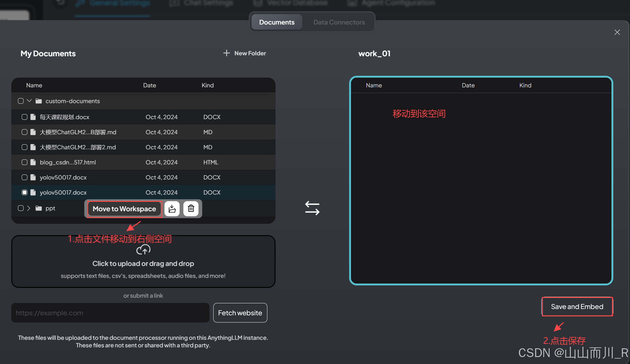Toggle checkbox for custom-documents folder
The height and width of the screenshot is (364, 630).
[x=21, y=101]
